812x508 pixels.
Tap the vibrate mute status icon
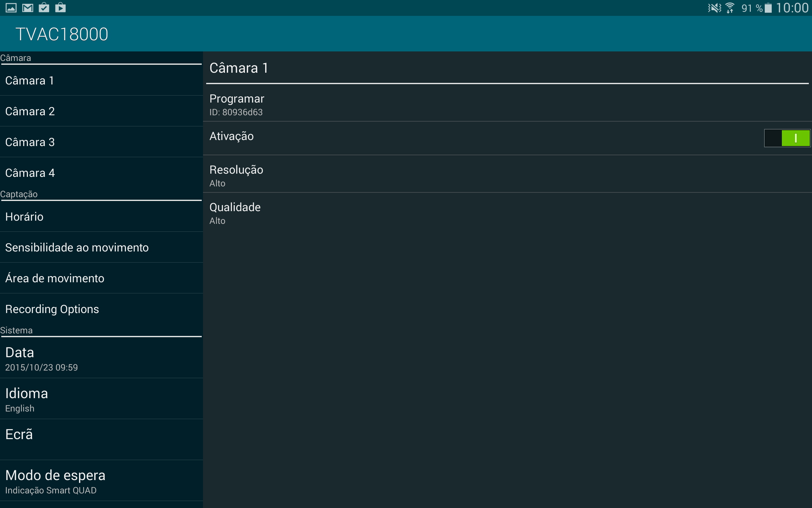tap(714, 8)
